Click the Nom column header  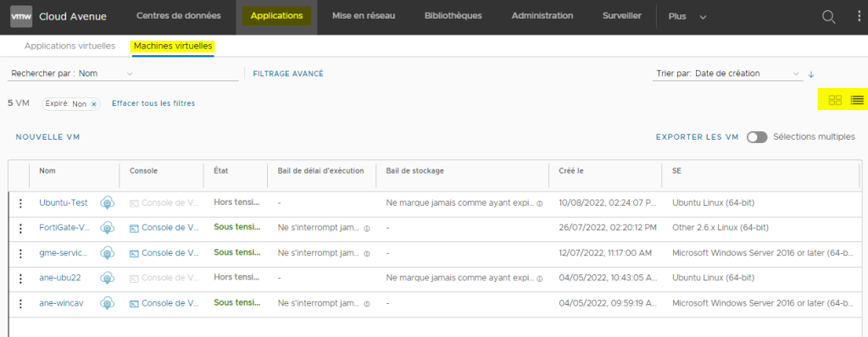tap(47, 170)
